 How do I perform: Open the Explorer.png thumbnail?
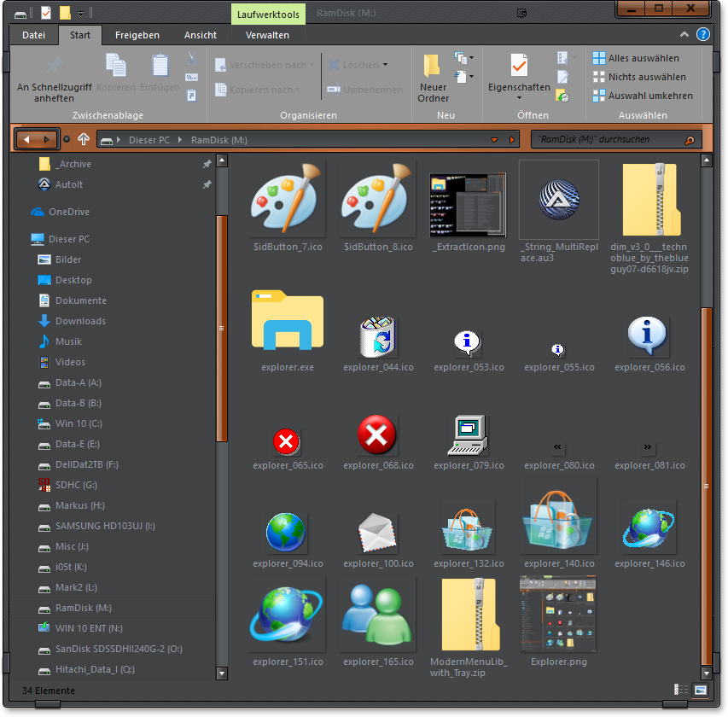pyautogui.click(x=558, y=615)
